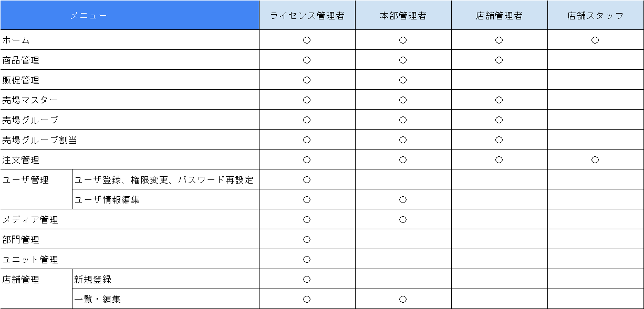Image resolution: width=644 pixels, height=309 pixels.
Task: Click the circle for ホーム under 店舗スタッフ
Action: click(x=595, y=40)
